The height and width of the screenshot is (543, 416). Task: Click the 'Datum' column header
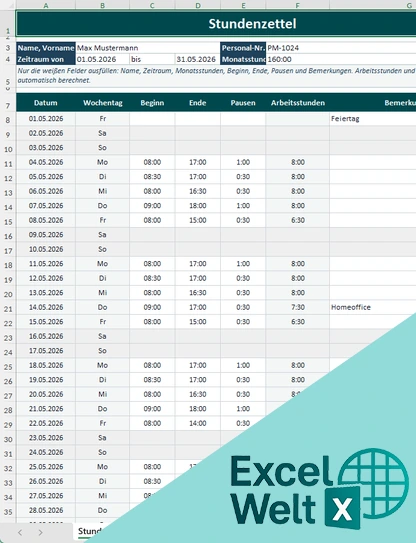46,103
